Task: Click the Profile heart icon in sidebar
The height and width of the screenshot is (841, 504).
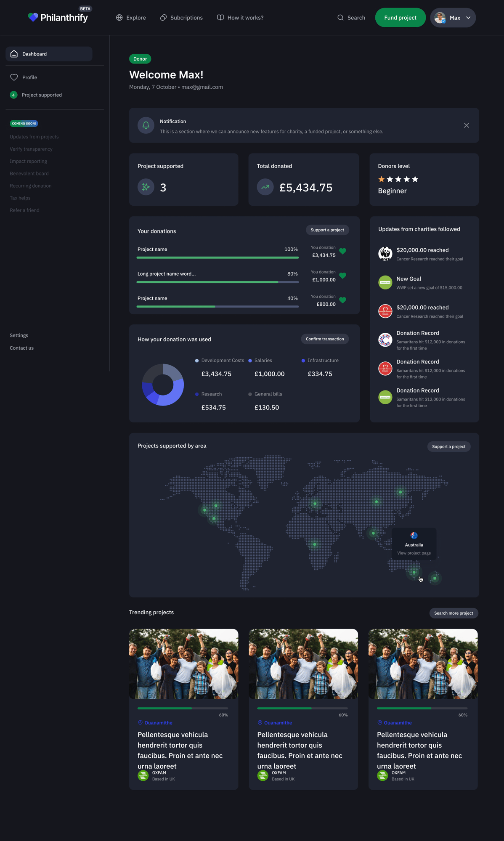Action: coord(14,77)
